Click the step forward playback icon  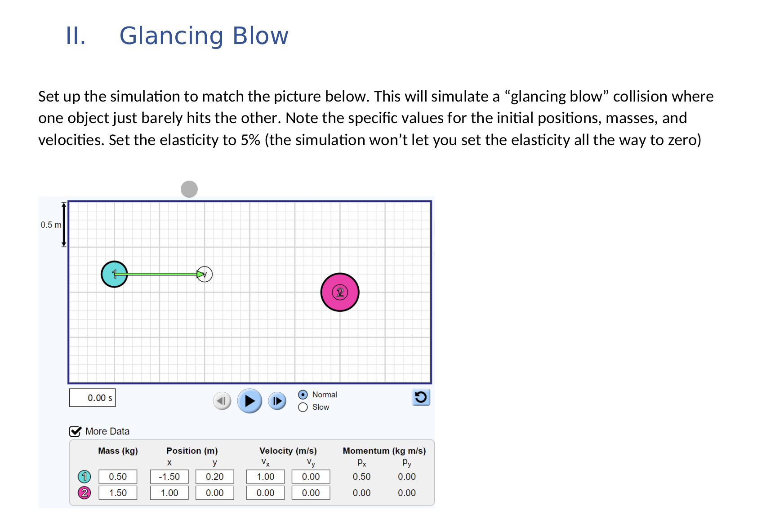(277, 401)
